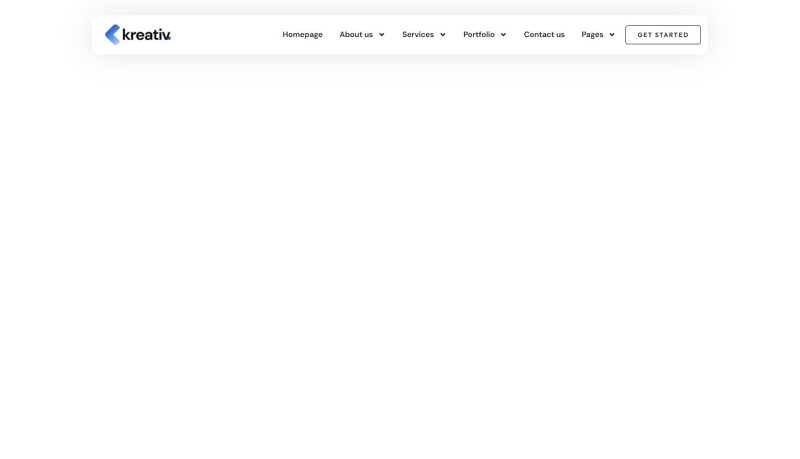Click the arrow icon beside Services

coord(442,35)
